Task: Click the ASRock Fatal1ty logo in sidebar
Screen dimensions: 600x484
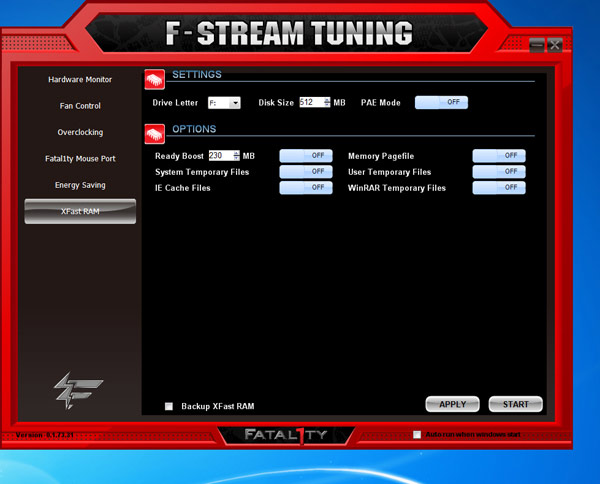Action: [x=78, y=391]
